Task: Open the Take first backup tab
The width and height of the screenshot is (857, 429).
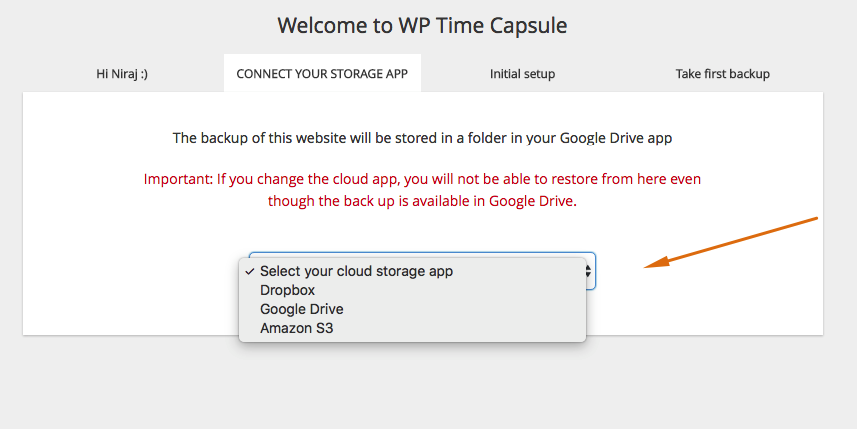Action: pyautogui.click(x=723, y=74)
